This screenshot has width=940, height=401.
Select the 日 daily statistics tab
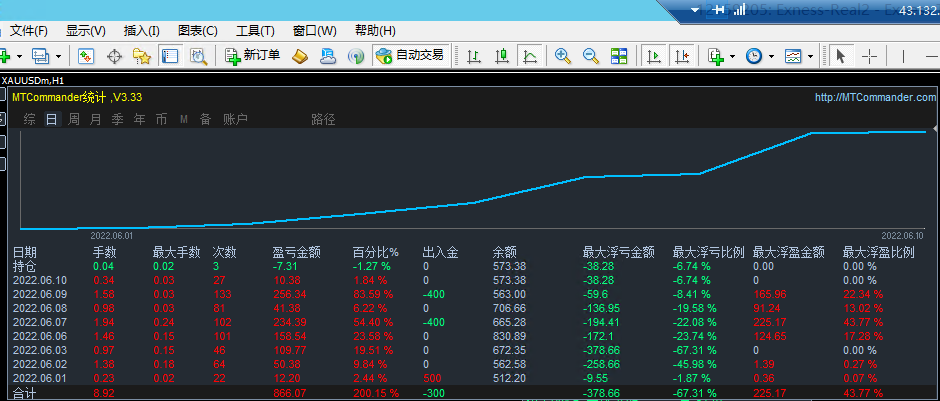pos(52,119)
